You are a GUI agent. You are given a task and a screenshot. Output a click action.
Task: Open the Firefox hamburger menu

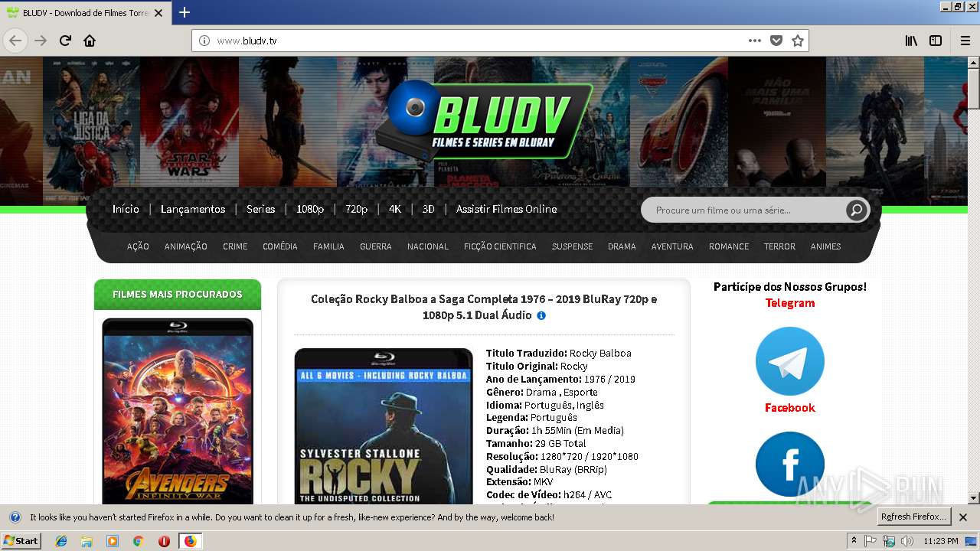[x=965, y=41]
